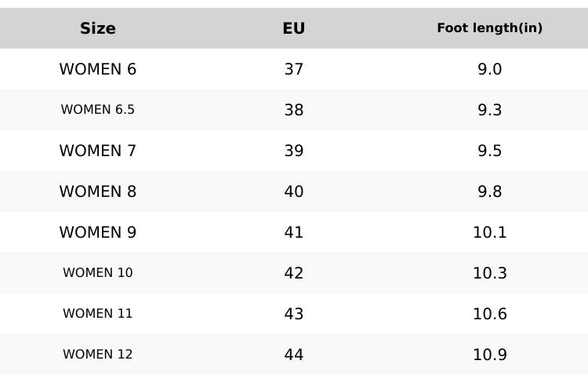Click the WOMEN 10 size label
This screenshot has height=375, width=588.
[x=98, y=273]
